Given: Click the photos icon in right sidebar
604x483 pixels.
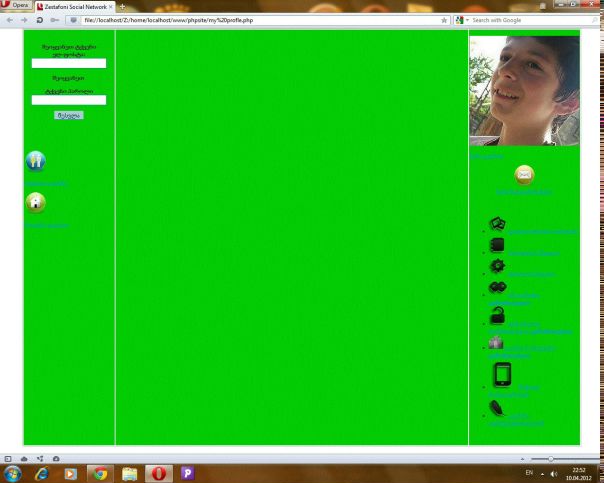Looking at the screenshot, I should coord(497,224).
